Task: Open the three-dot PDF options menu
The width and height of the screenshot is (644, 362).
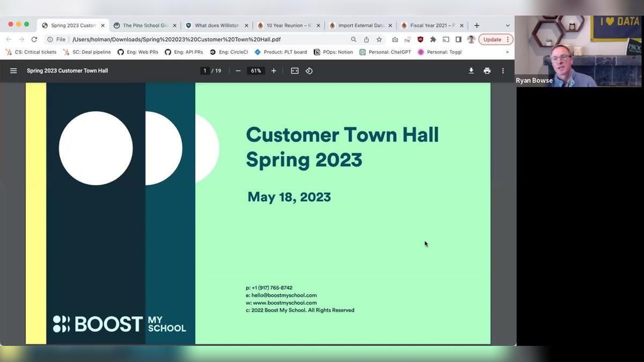Action: pyautogui.click(x=502, y=70)
